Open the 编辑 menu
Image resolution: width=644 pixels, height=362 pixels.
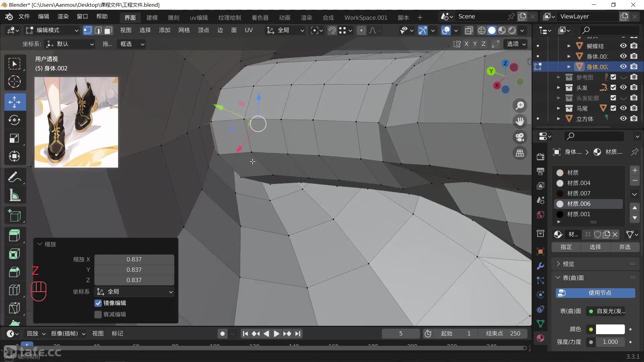(x=44, y=17)
